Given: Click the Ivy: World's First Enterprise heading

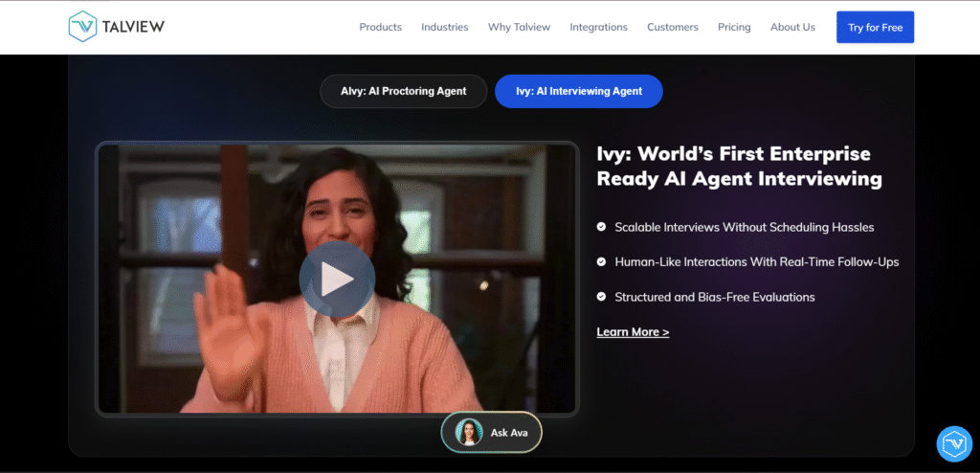Looking at the screenshot, I should [739, 166].
